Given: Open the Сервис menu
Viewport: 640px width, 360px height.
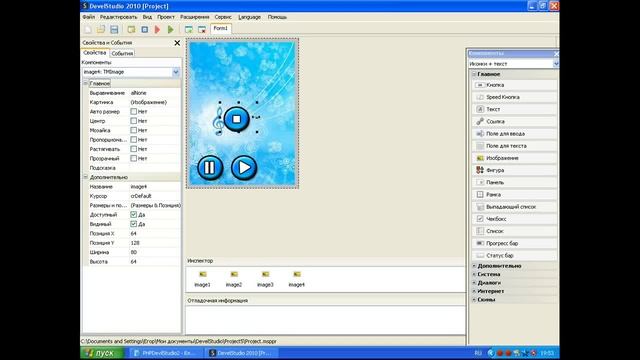Looking at the screenshot, I should coord(223,17).
